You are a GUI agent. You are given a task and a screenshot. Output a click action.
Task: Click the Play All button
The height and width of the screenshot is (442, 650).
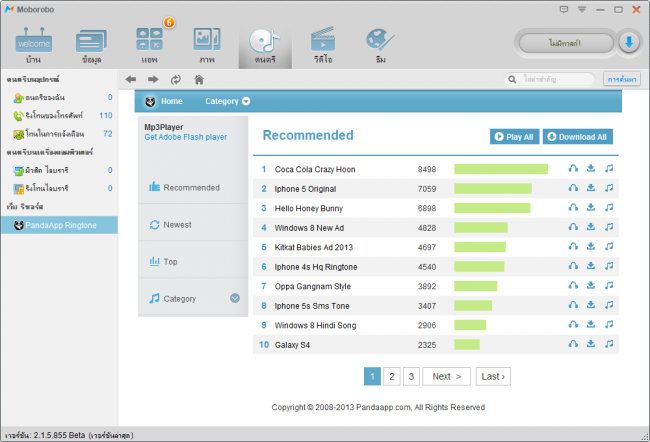tap(514, 137)
